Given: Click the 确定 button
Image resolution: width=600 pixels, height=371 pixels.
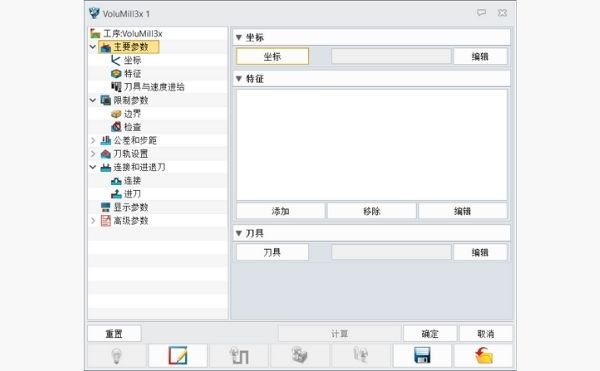Looking at the screenshot, I should coord(430,334).
